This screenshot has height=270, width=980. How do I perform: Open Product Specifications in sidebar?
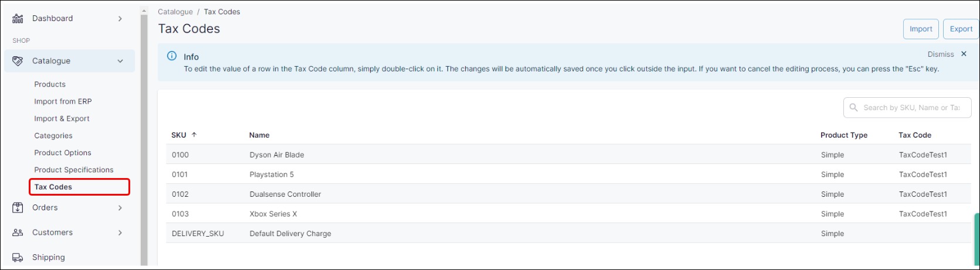[x=74, y=170]
